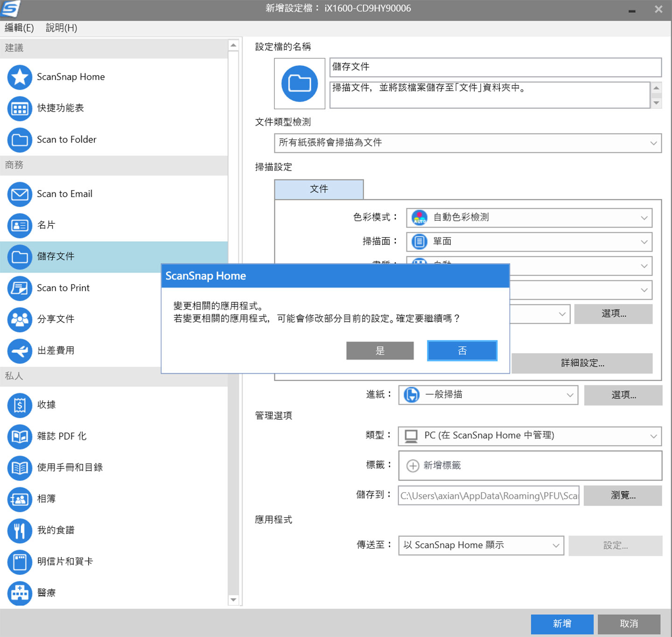Choose the 醫療 medical profile icon

pyautogui.click(x=20, y=593)
